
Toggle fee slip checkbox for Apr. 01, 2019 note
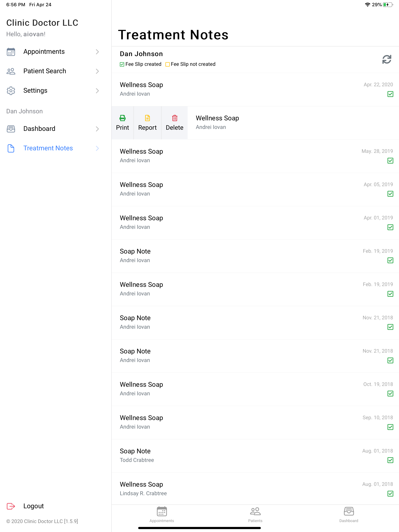390,227
